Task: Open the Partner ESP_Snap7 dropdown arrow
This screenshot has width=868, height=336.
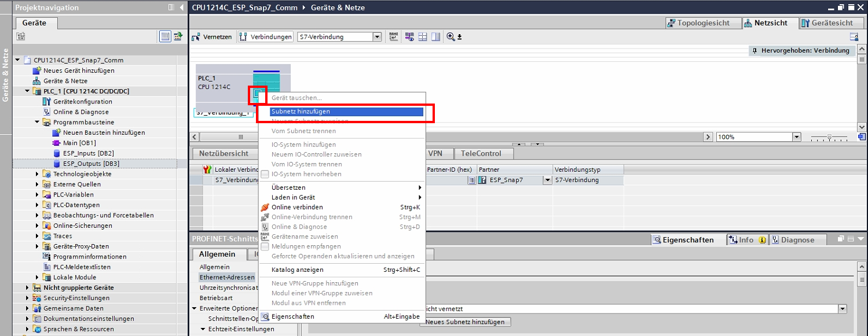Action: 547,180
